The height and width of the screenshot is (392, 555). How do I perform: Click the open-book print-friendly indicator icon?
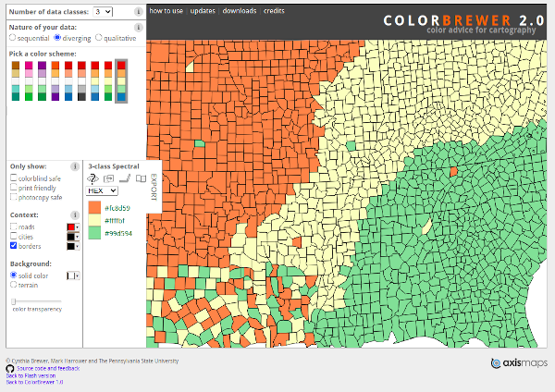click(141, 178)
